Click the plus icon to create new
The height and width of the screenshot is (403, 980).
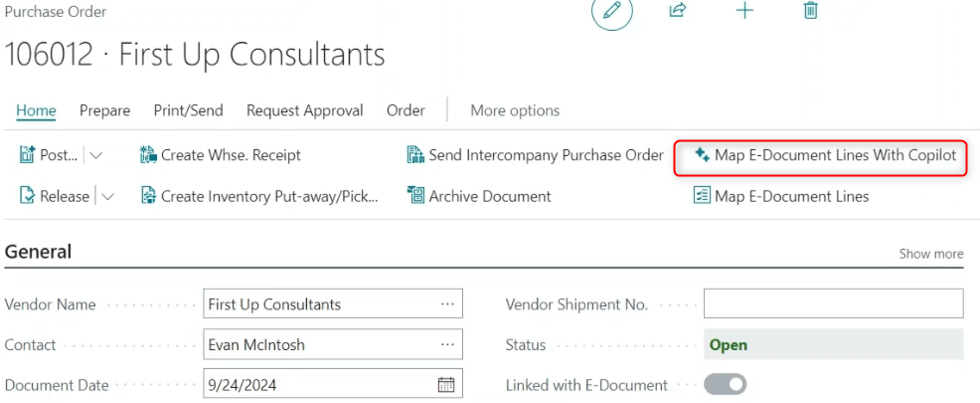[744, 11]
